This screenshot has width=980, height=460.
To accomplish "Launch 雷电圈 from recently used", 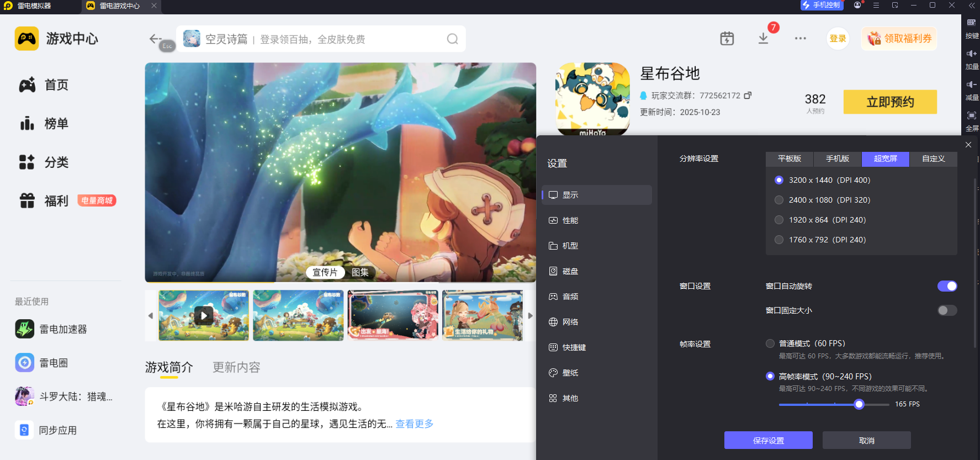I will [x=42, y=363].
